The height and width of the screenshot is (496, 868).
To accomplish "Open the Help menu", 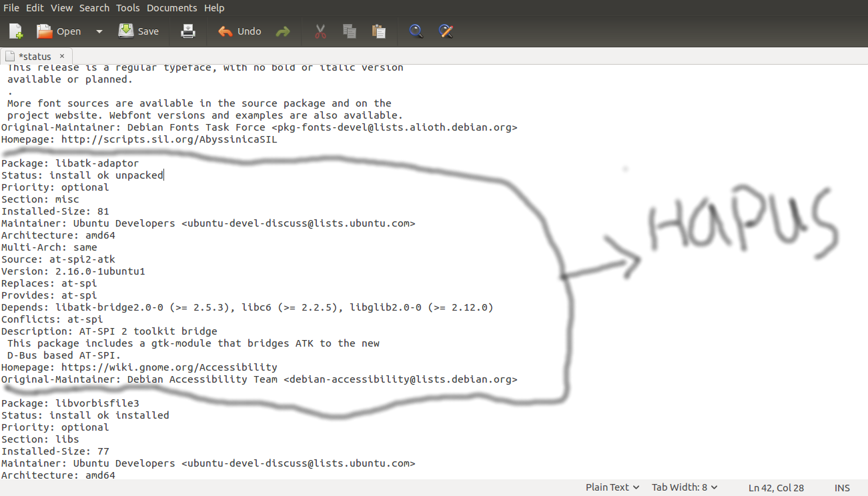I will pos(214,8).
